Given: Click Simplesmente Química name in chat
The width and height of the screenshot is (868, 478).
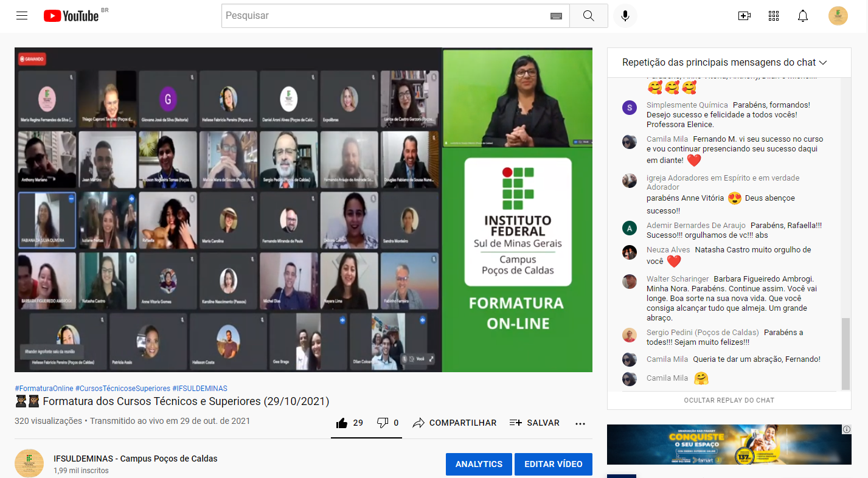Looking at the screenshot, I should tap(687, 105).
